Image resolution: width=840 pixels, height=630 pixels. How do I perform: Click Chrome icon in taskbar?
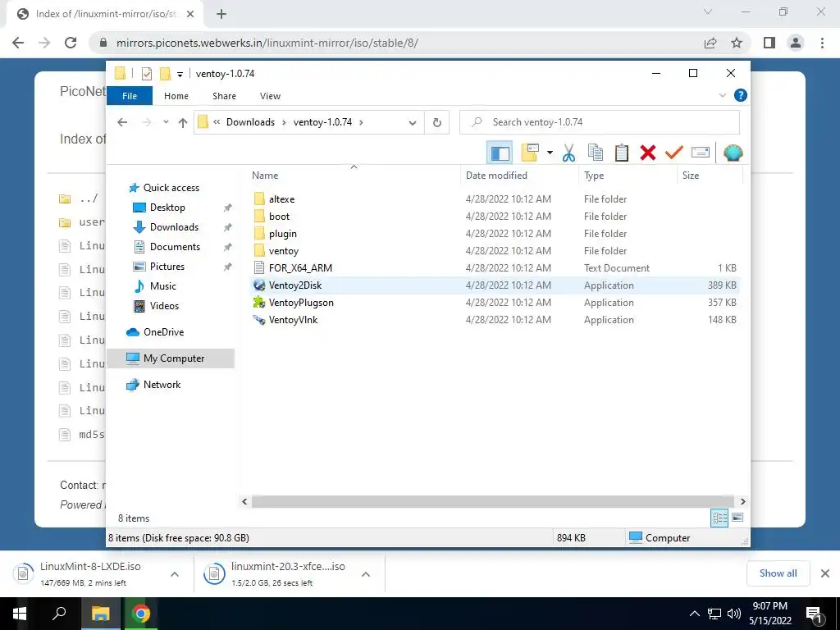coord(141,614)
